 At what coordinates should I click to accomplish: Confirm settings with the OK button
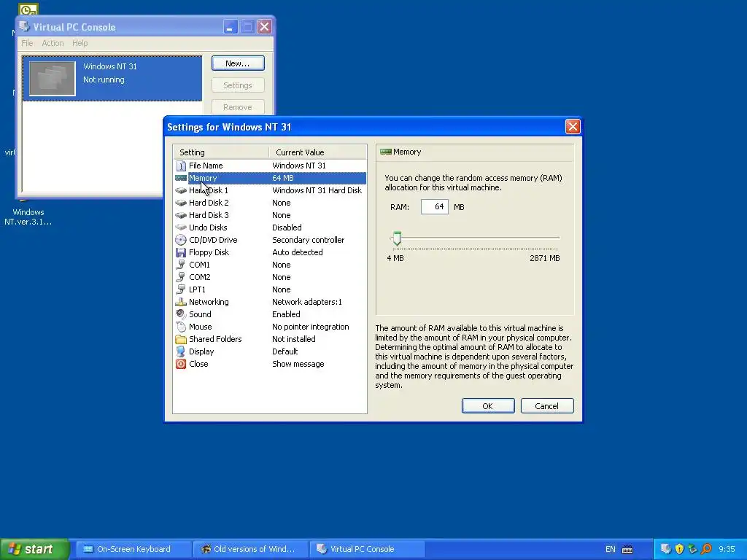[x=488, y=406]
